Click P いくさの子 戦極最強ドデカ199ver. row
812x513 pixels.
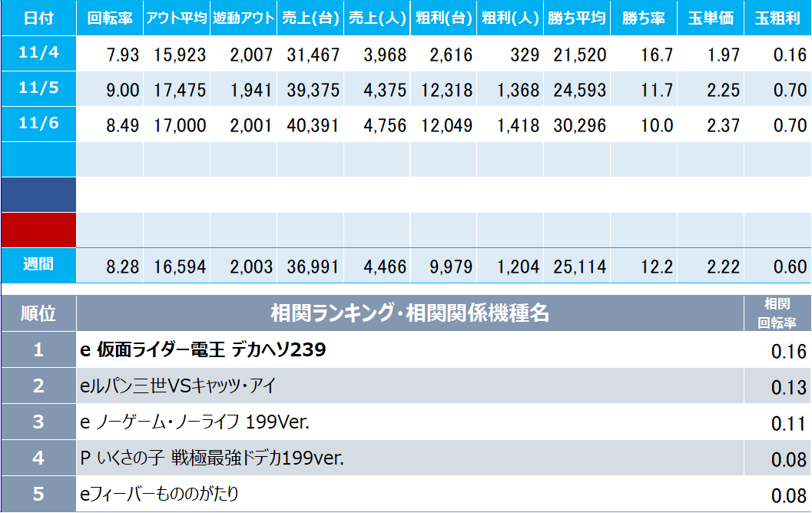click(212, 458)
